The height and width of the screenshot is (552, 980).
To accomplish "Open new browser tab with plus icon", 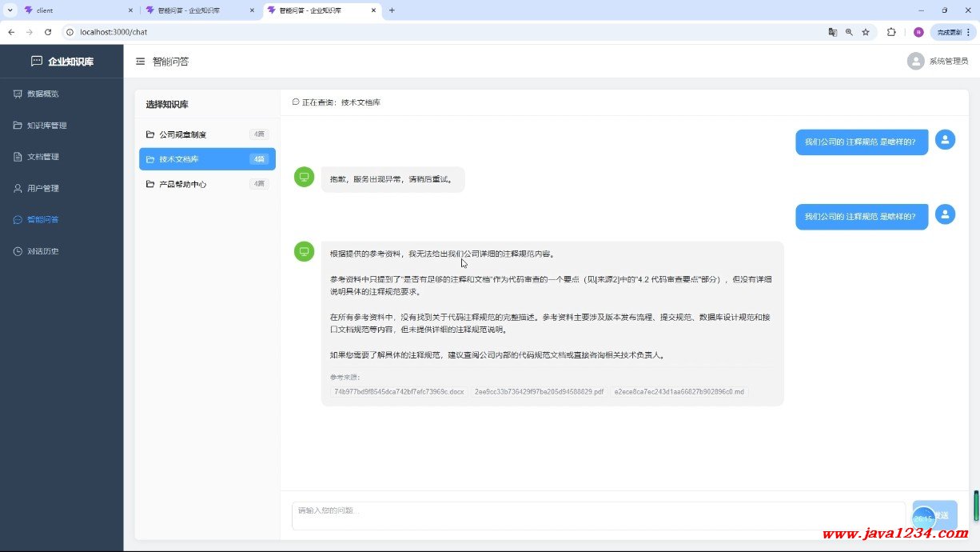I will (x=392, y=10).
